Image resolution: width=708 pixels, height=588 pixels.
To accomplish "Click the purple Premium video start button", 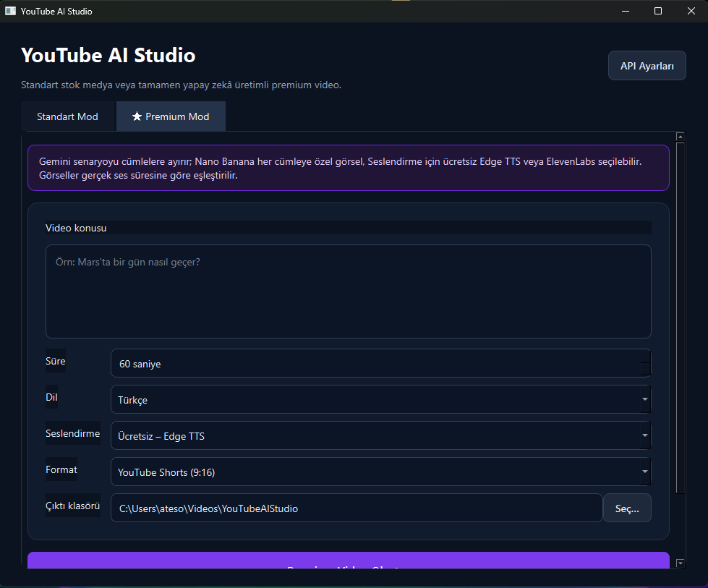I will tap(348, 561).
